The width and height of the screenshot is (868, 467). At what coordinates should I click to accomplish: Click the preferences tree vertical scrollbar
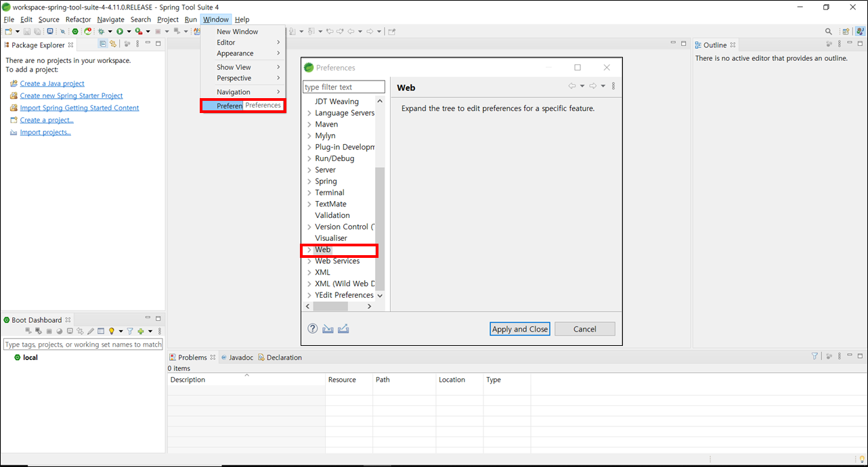(x=380, y=229)
